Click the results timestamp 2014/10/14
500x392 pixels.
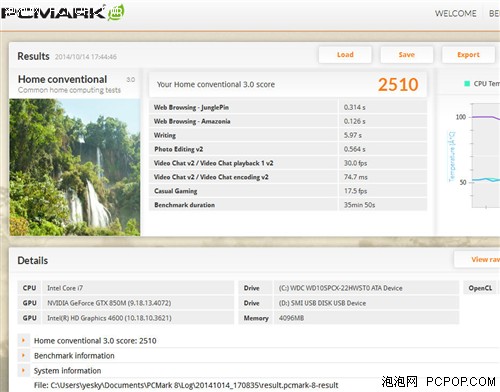[86, 57]
